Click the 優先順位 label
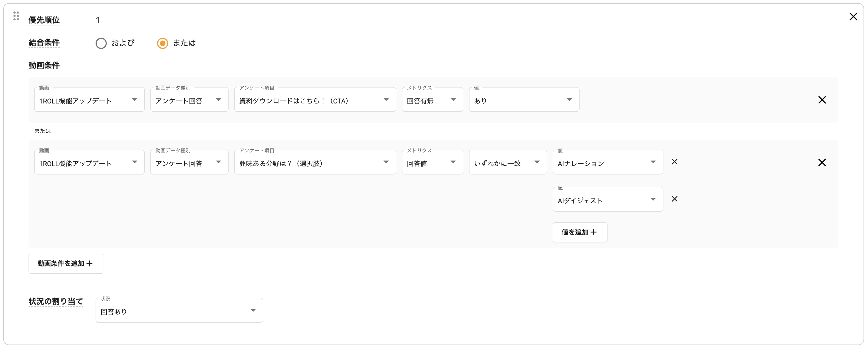868x349 pixels. (x=44, y=20)
